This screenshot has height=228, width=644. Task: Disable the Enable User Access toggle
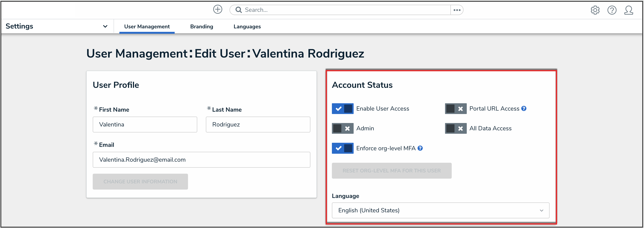coord(342,108)
